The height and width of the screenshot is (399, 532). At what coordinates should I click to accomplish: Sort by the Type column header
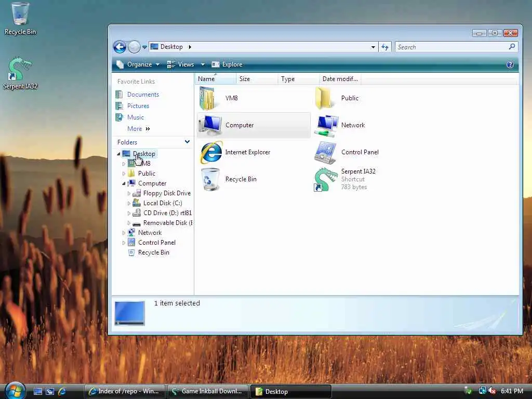tap(298, 79)
